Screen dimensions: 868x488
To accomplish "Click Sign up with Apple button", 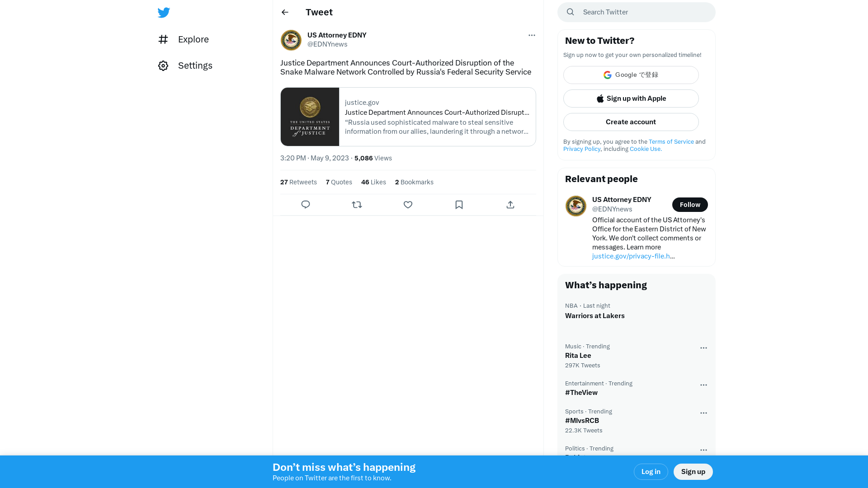I will click(x=631, y=99).
